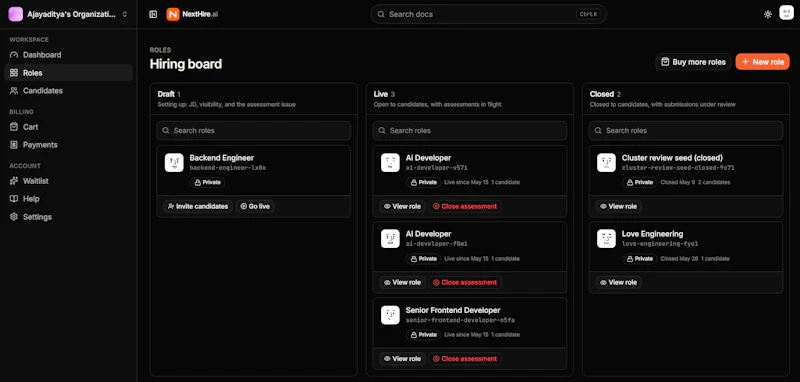800x382 pixels.
Task: Go to Cart under Billing
Action: (x=68, y=127)
